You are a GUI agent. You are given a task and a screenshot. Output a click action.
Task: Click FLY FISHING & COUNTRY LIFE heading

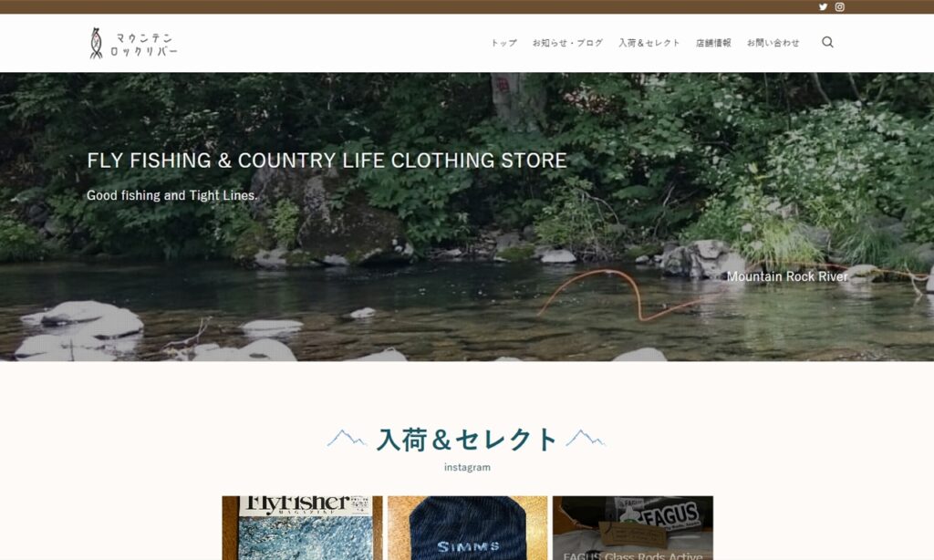[327, 161]
